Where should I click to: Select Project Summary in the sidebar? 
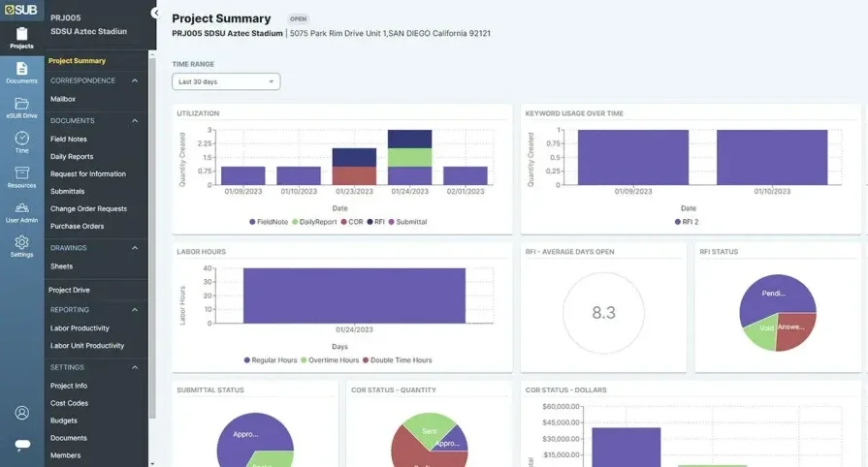tap(77, 61)
